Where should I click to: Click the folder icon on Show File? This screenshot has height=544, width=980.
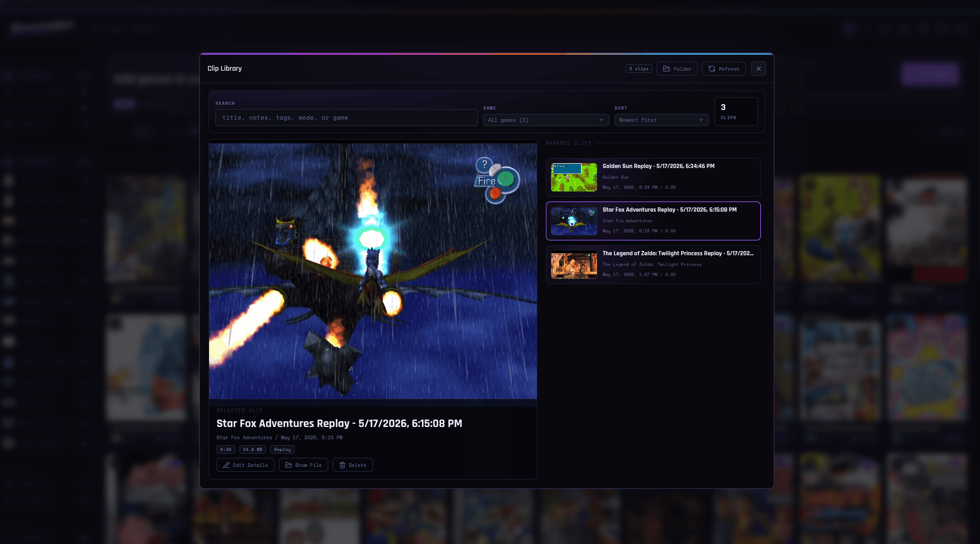(x=288, y=465)
